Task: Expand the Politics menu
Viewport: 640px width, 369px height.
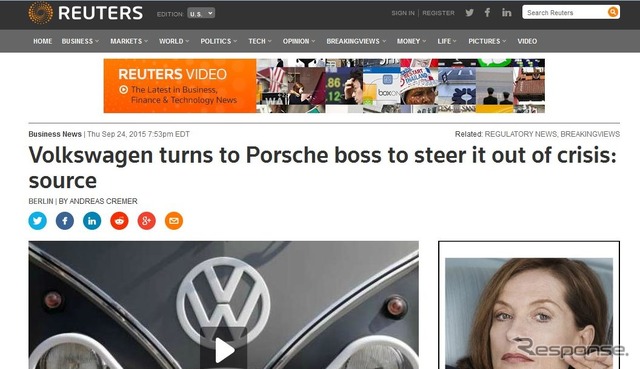Action: click(218, 41)
